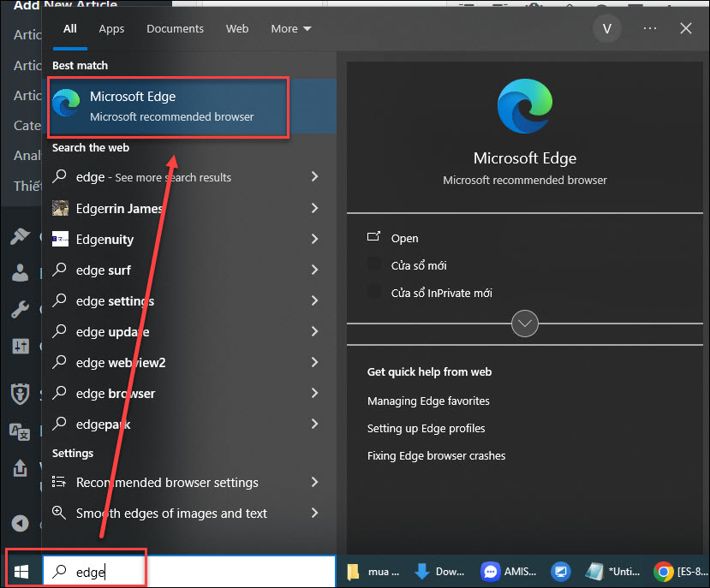The height and width of the screenshot is (588, 710).
Task: Switch to the Documents tab
Action: click(175, 28)
